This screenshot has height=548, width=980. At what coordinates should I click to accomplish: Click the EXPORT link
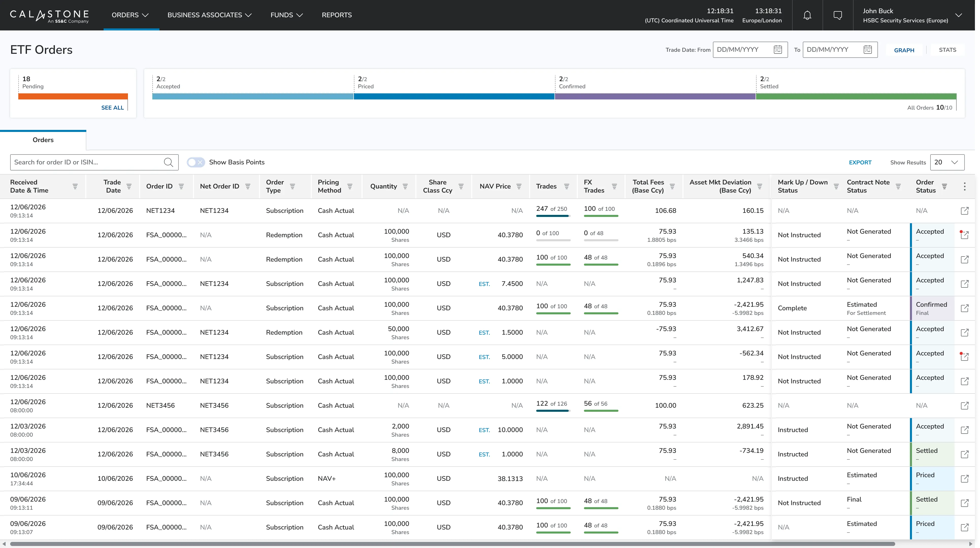860,162
